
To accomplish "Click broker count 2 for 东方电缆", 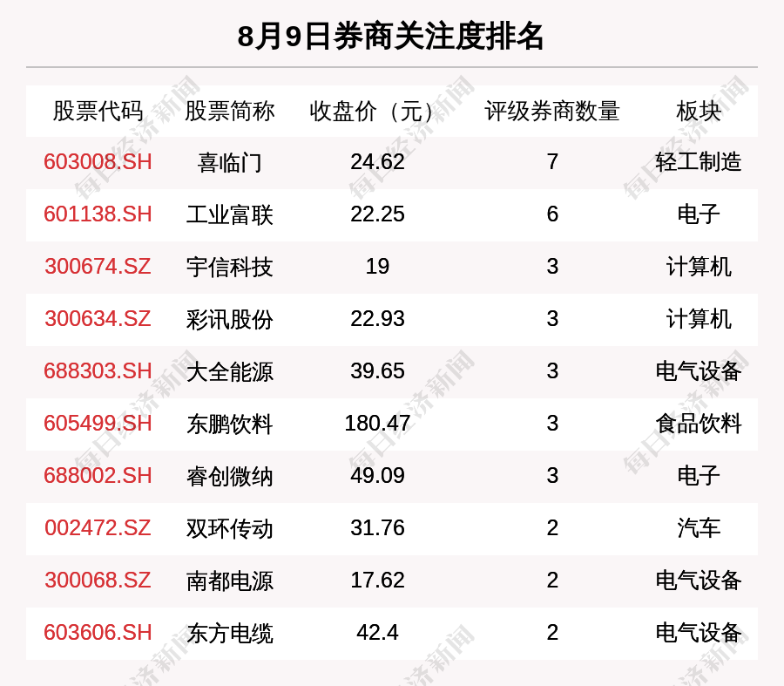I will tap(552, 633).
